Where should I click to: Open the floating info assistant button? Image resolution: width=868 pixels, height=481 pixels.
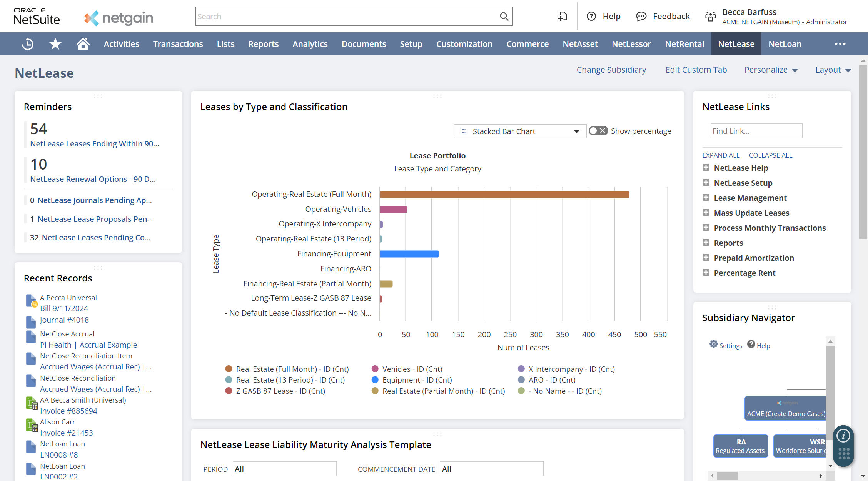click(x=843, y=436)
